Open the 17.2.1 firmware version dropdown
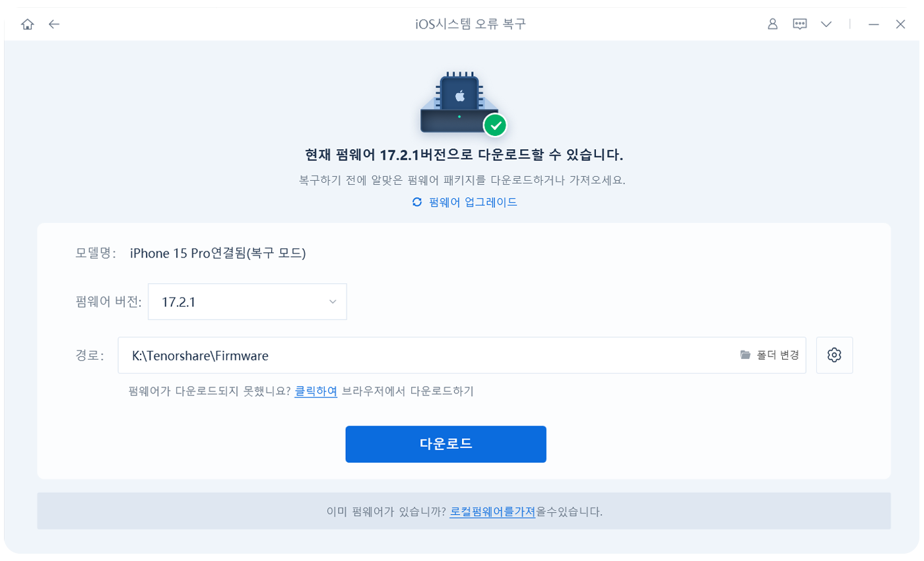Screen dimensions: 924x561 click(x=247, y=302)
